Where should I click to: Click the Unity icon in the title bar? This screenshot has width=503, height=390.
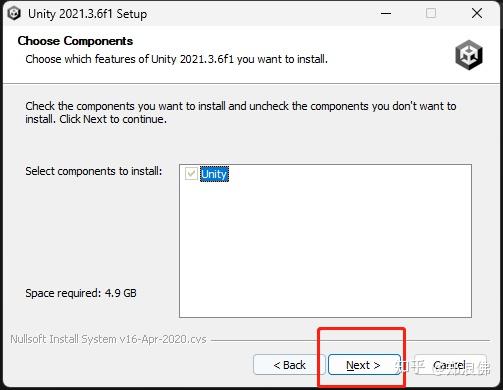(x=14, y=14)
